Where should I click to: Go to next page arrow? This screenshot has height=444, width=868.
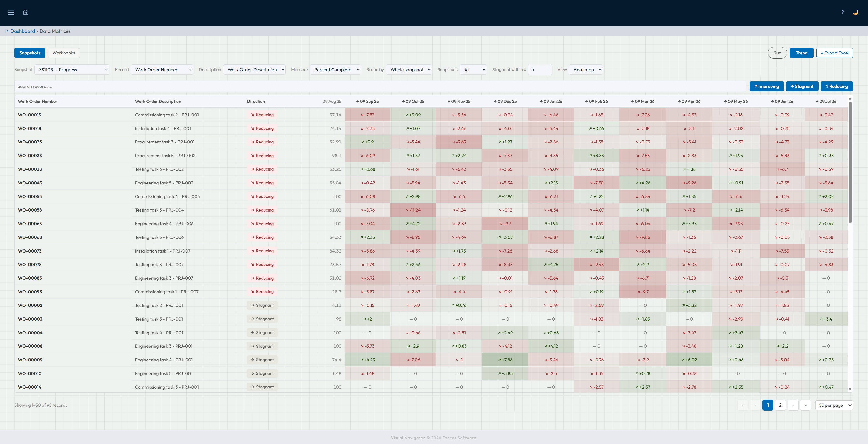click(x=793, y=405)
